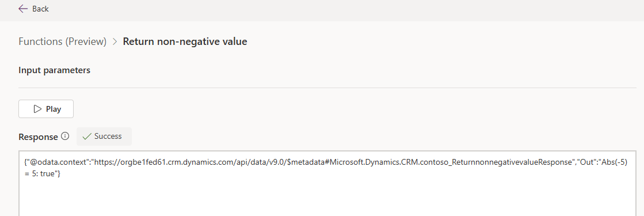
Task: Click the Input parameters heading
Action: (54, 70)
